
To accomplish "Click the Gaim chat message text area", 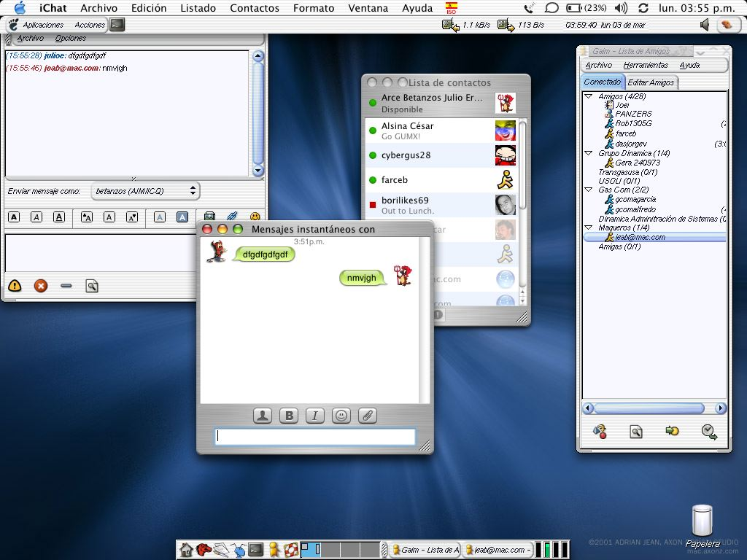I will [x=100, y=253].
